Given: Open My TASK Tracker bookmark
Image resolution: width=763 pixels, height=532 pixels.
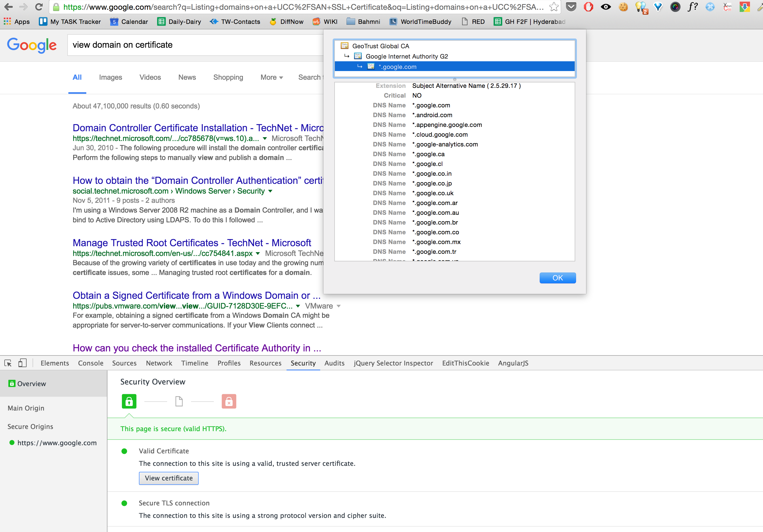Looking at the screenshot, I should click(70, 22).
